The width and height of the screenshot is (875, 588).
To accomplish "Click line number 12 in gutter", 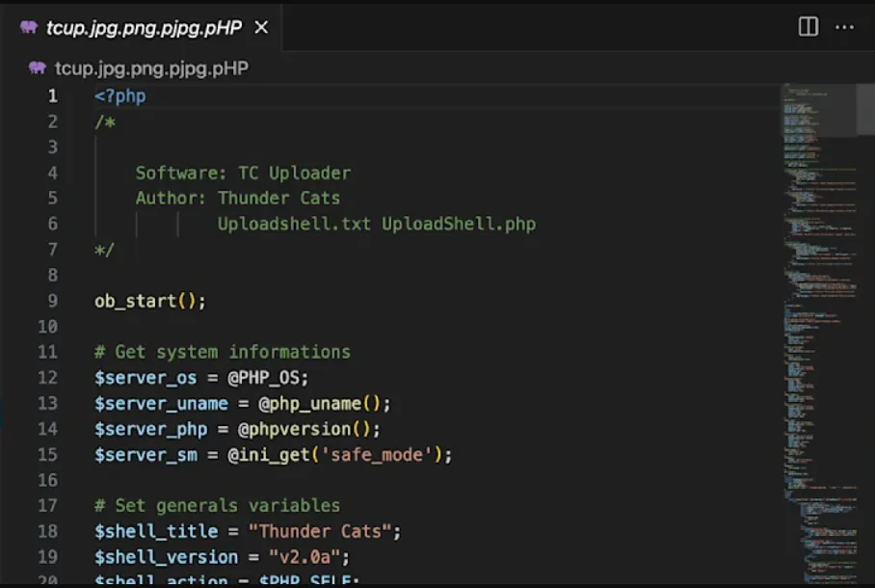I will (47, 378).
